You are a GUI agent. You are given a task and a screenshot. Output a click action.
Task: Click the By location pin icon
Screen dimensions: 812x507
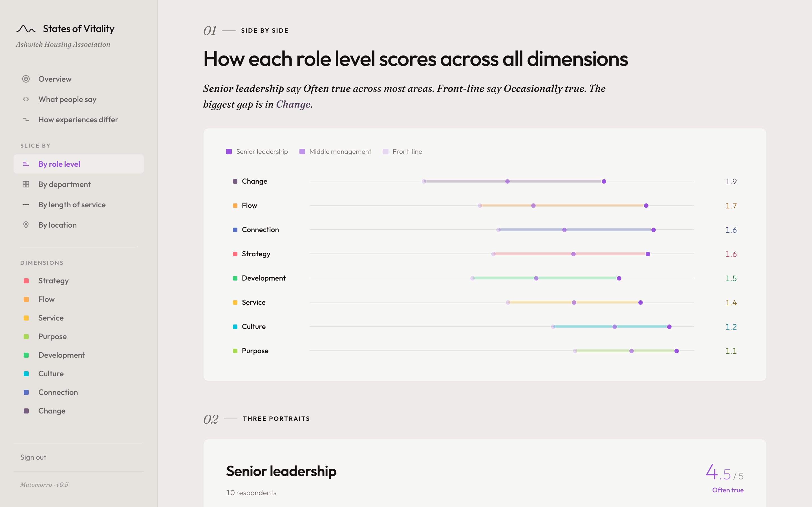pyautogui.click(x=26, y=225)
